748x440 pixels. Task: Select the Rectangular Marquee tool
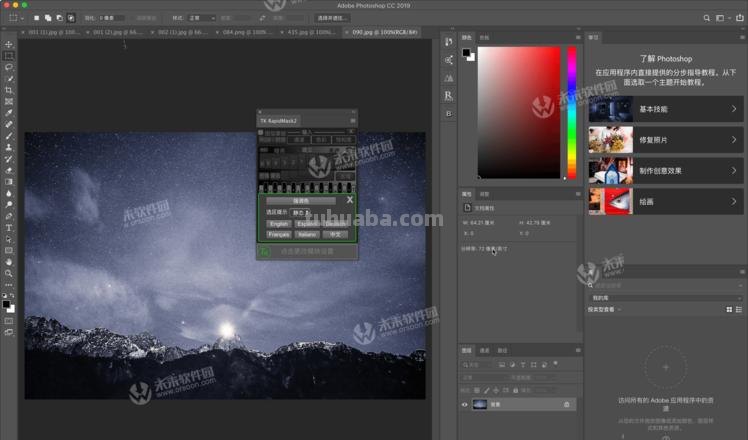9,56
